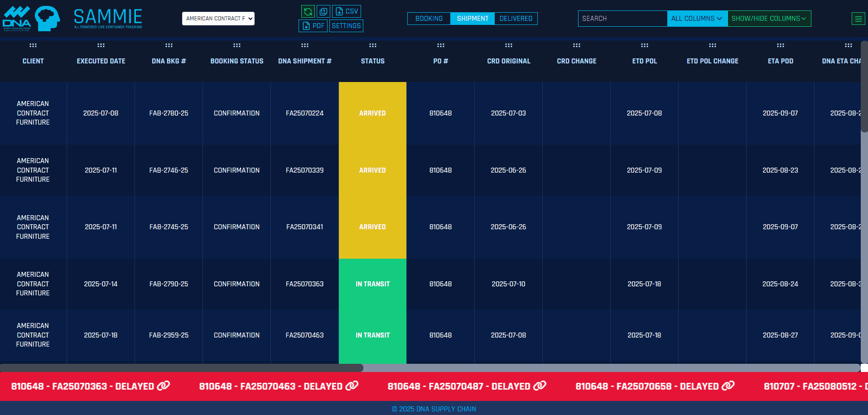Click the vertical table scrollbar thumb
The width and height of the screenshot is (868, 415).
tap(864, 87)
